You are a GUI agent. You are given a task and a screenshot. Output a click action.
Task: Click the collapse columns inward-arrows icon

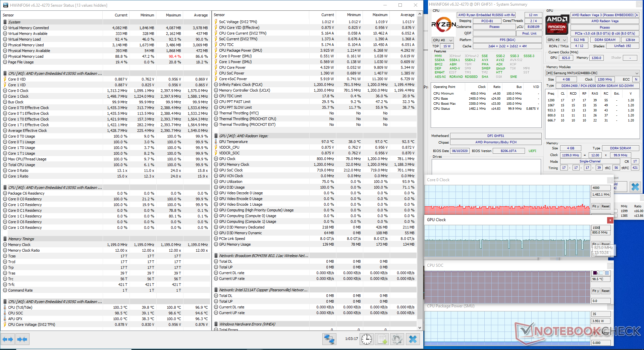(22, 339)
